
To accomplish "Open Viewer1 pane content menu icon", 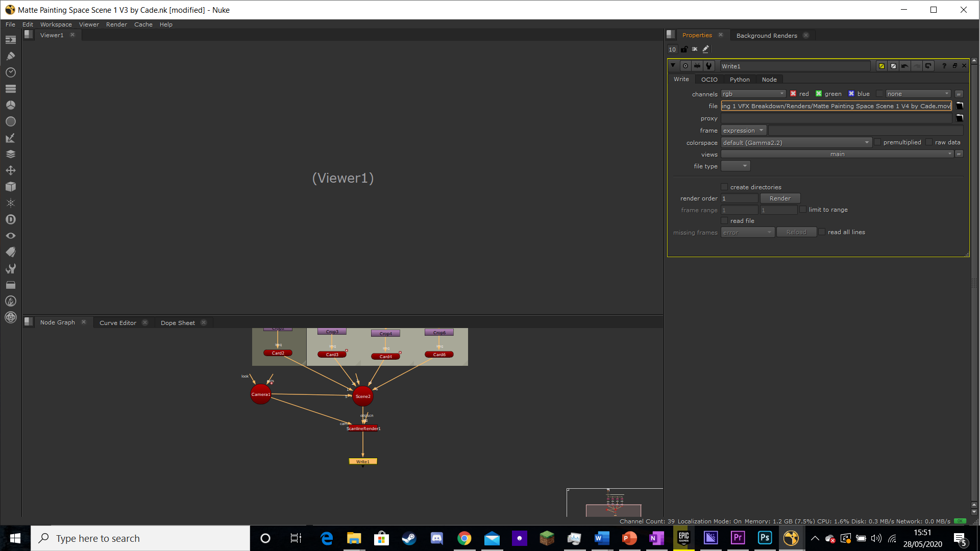I will [x=29, y=35].
